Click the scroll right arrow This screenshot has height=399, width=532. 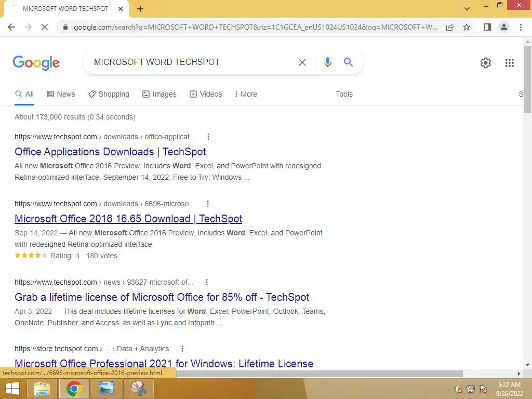click(x=519, y=374)
